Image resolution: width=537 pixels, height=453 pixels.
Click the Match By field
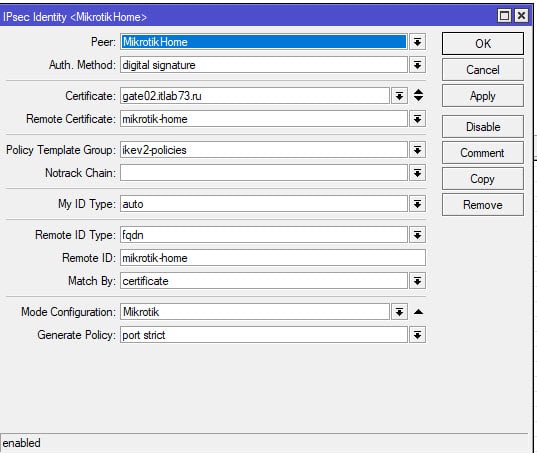coord(264,281)
